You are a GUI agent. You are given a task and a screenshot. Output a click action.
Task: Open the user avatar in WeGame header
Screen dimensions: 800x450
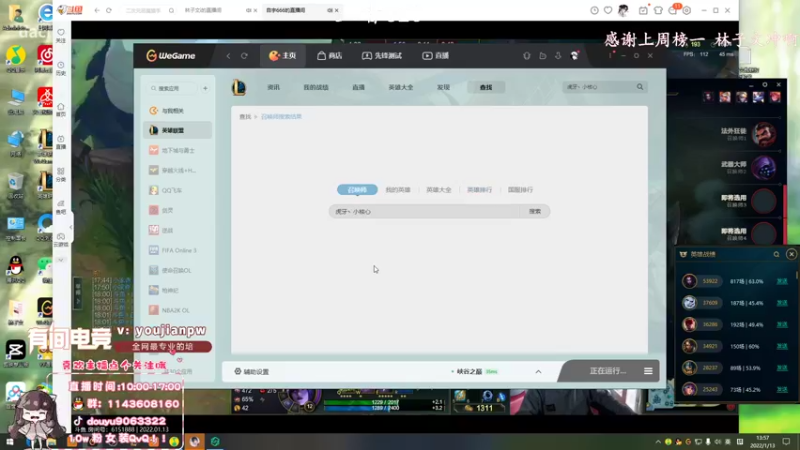click(x=574, y=56)
